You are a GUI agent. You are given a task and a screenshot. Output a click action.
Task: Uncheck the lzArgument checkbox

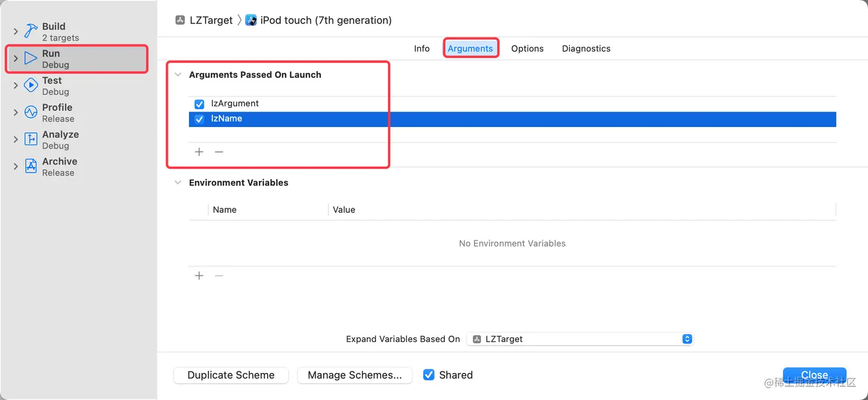(200, 104)
